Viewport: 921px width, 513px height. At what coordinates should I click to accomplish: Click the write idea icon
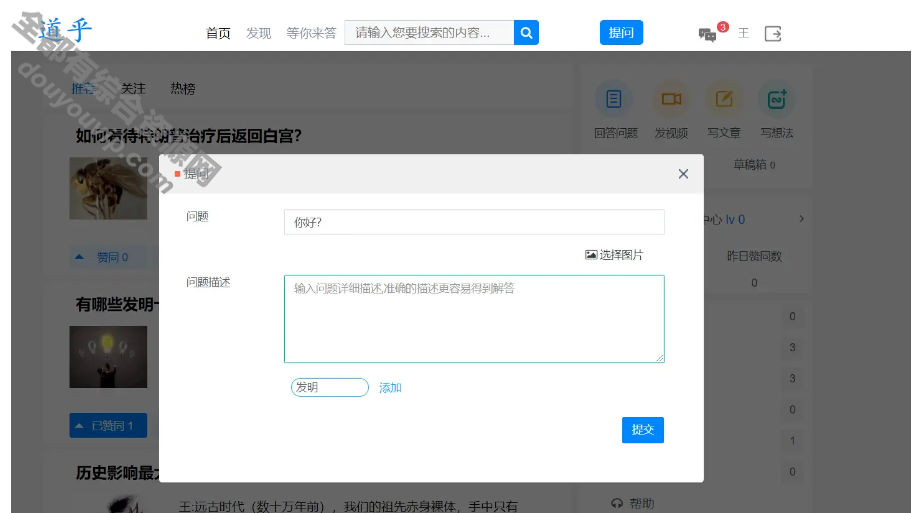pos(776,99)
